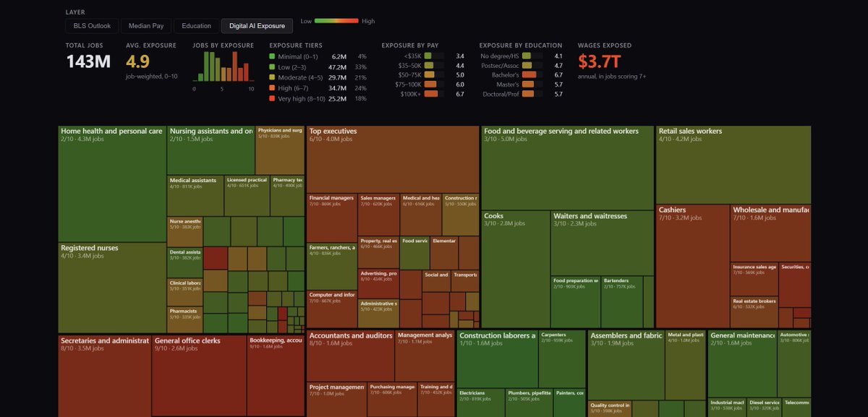Viewport: 868px width, 417px height.
Task: Click the Low (2–3) tier color swatch
Action: pyautogui.click(x=272, y=66)
